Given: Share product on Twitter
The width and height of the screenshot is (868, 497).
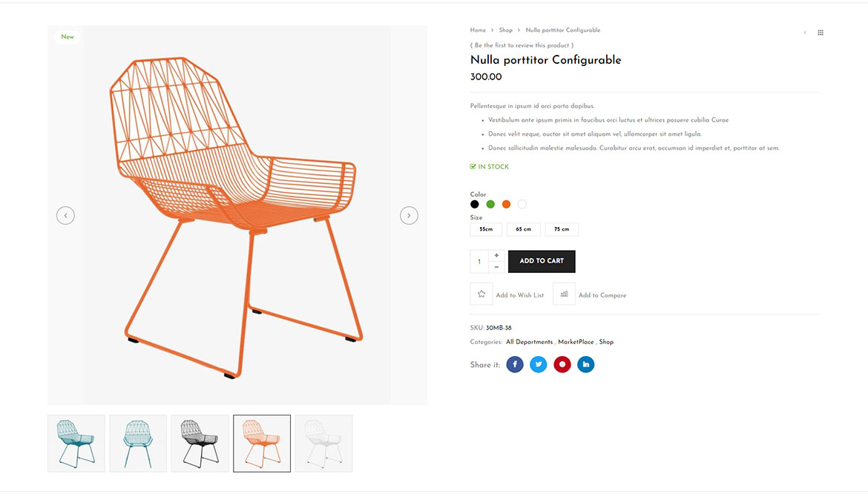Looking at the screenshot, I should point(538,364).
